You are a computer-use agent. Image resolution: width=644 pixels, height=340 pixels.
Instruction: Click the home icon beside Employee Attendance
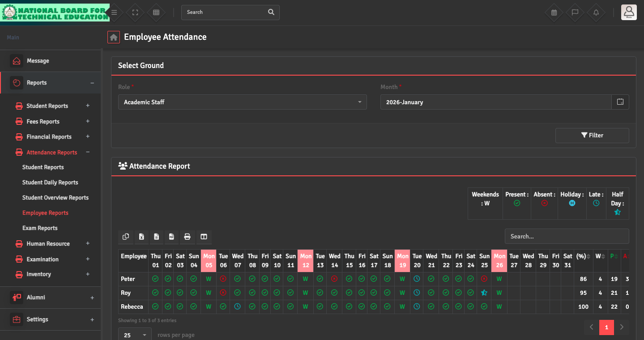(114, 37)
